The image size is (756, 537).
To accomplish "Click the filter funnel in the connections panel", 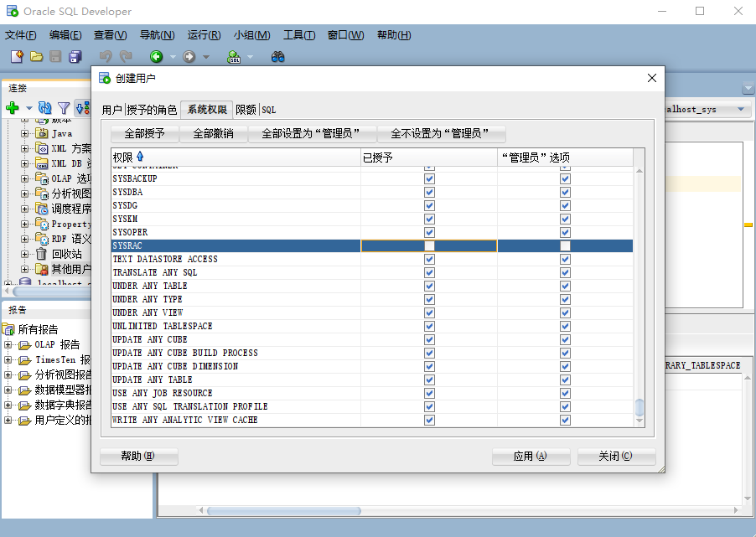I will 64,108.
